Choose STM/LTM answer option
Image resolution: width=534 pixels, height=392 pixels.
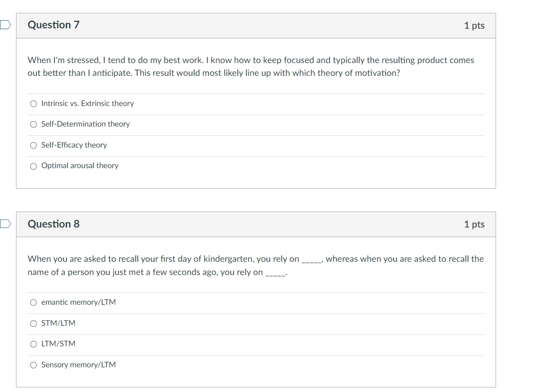pyautogui.click(x=33, y=323)
